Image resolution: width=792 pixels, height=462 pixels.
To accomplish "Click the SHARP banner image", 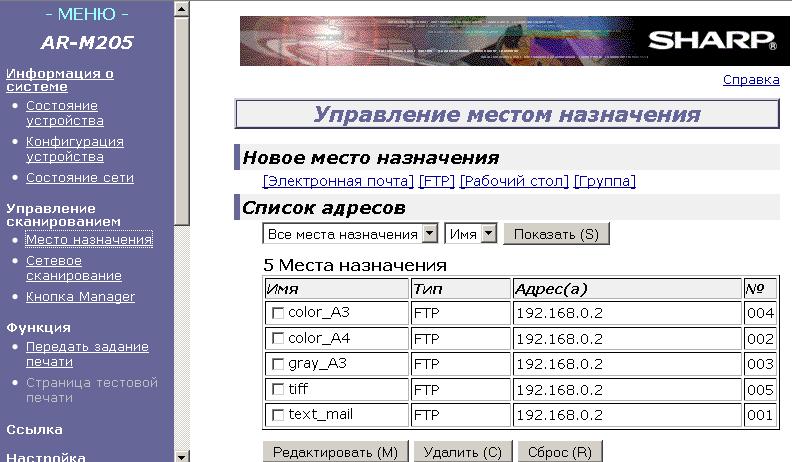I will (x=515, y=41).
